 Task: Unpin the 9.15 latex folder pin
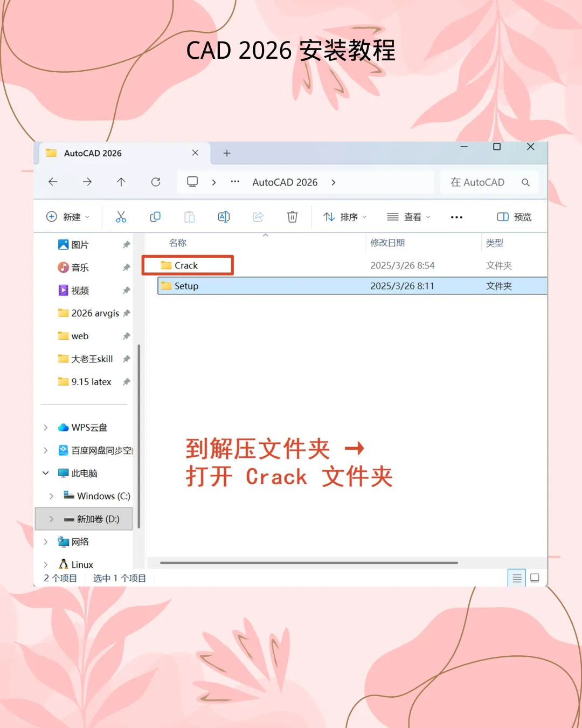tap(126, 382)
